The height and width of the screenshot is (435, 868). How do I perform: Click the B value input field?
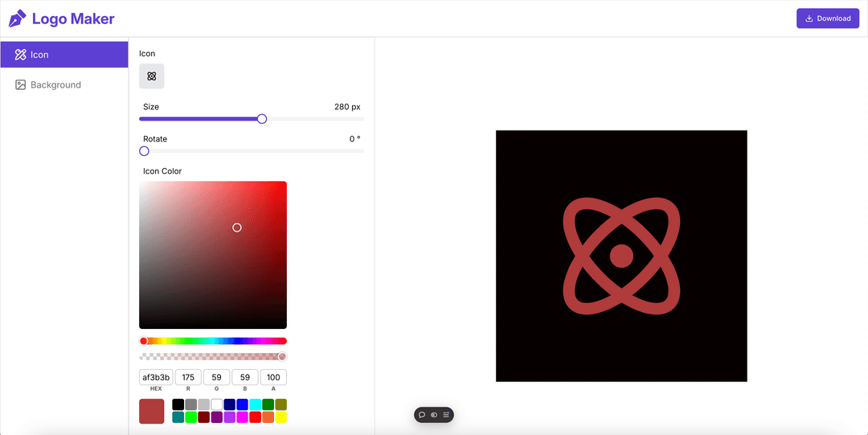tap(245, 377)
